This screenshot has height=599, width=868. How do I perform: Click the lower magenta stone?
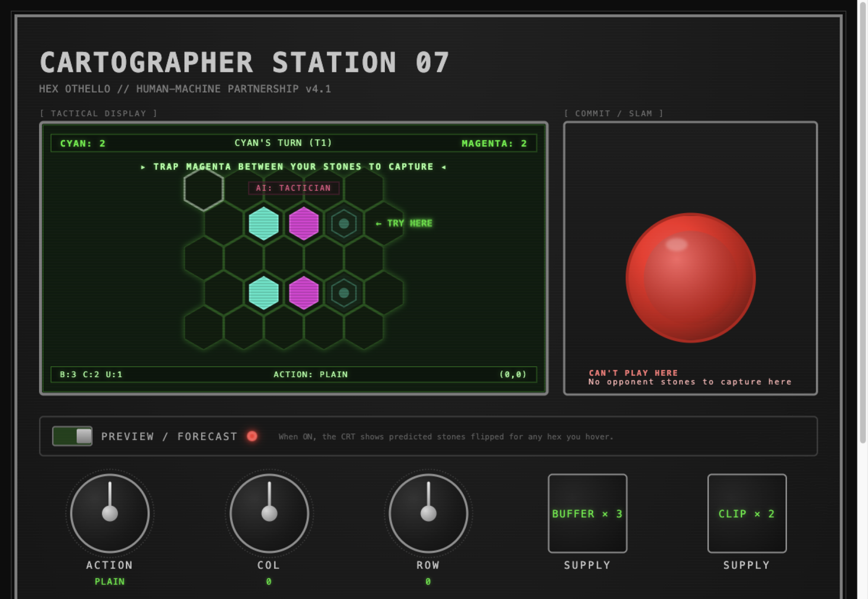(304, 293)
